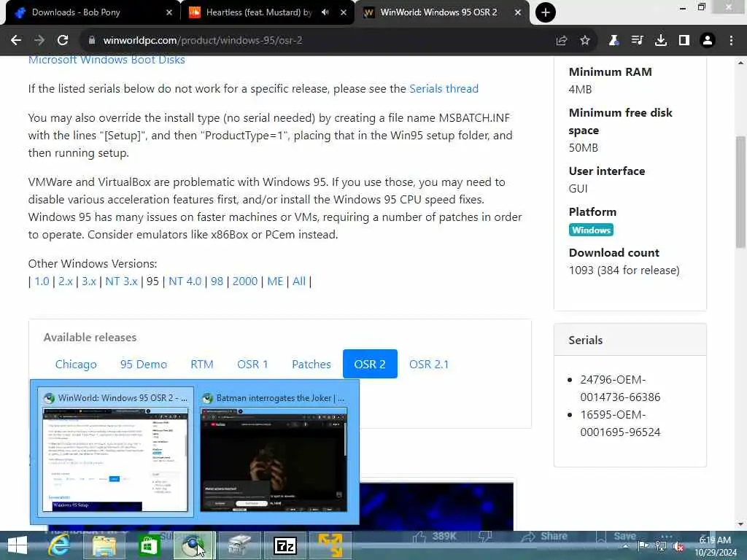
Task: Open the Store icon on the taskbar
Action: click(x=149, y=545)
